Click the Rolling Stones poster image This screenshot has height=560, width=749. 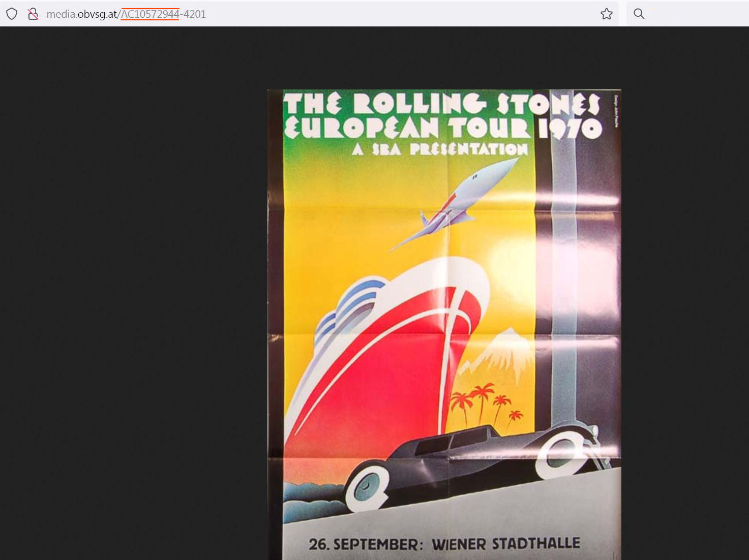[x=444, y=325]
